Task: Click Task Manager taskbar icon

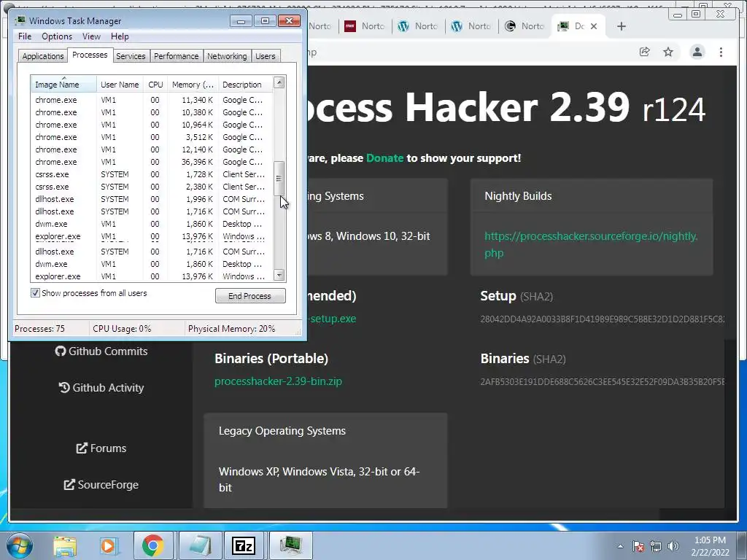Action: (290, 545)
